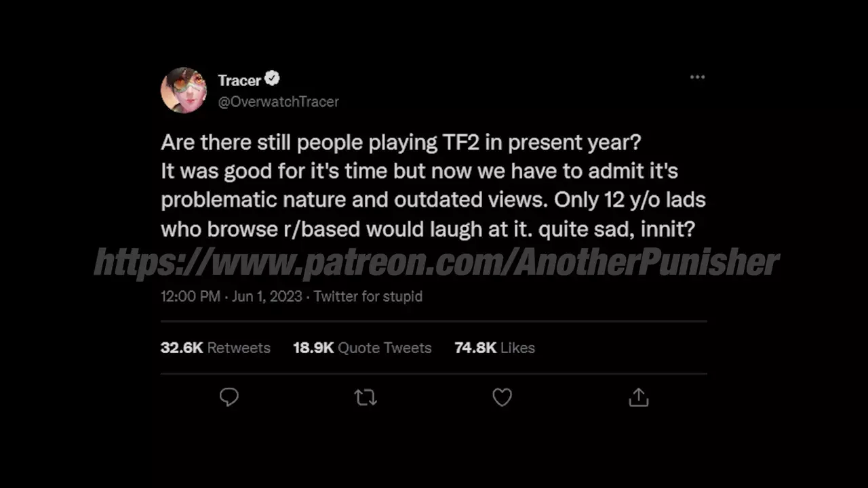Like the tweet with the heart icon
The image size is (868, 488).
[502, 397]
